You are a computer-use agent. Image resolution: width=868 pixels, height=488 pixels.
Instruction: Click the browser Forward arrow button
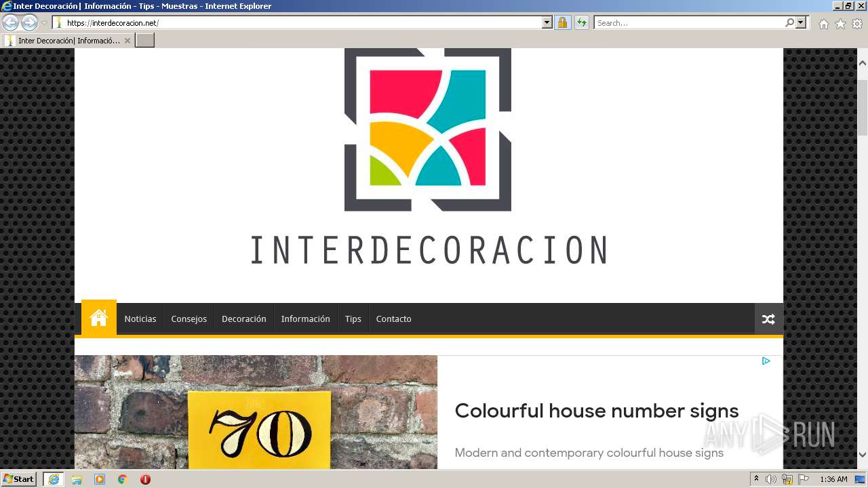(x=29, y=22)
